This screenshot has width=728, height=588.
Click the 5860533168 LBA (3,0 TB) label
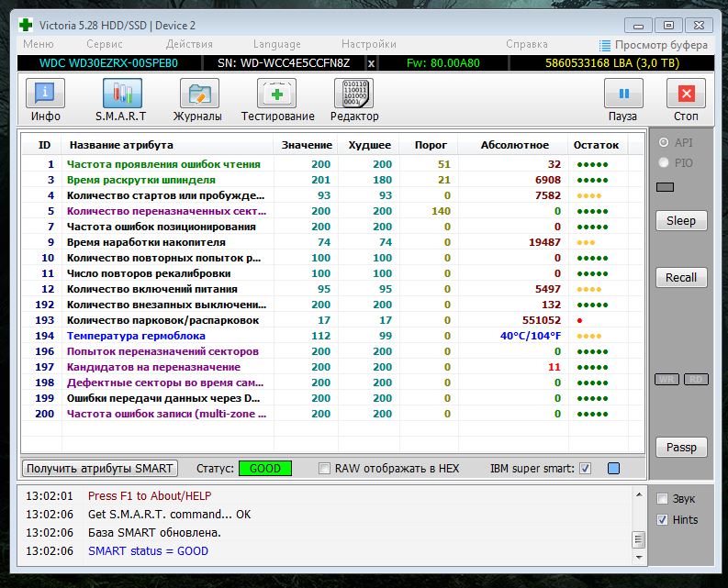612,63
